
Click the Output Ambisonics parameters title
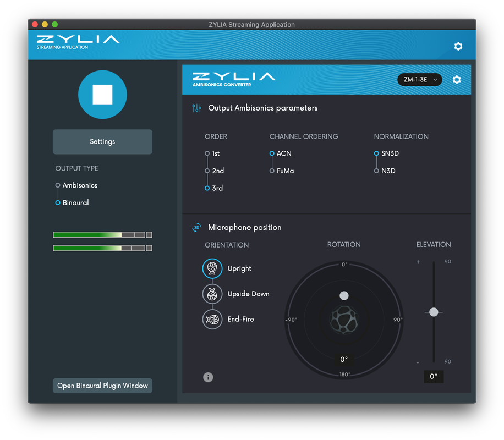point(263,108)
